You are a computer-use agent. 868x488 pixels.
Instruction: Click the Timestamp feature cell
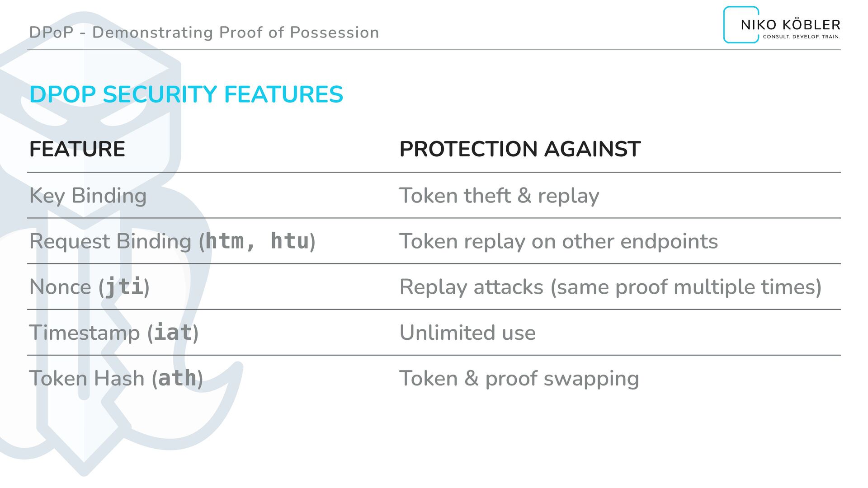(x=114, y=333)
